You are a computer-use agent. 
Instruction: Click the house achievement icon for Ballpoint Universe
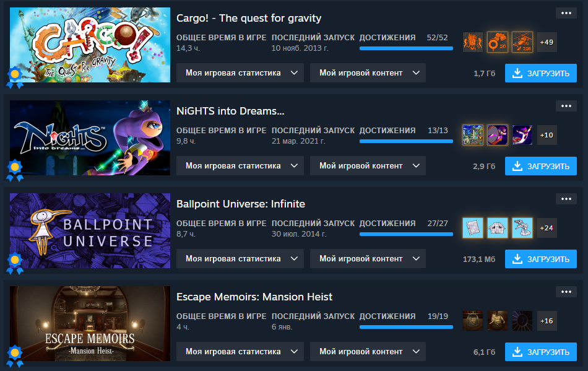pos(497,228)
